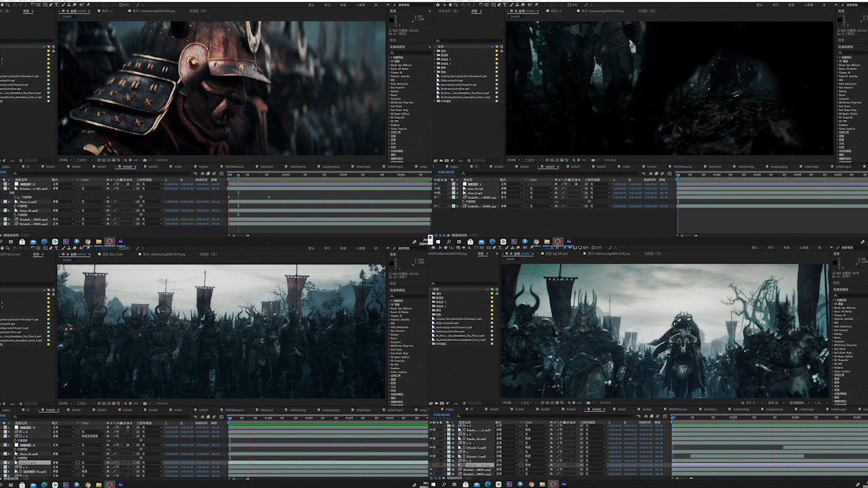Open blend mode dropdown of Smoke_23.mp4 layer
This screenshot has height=488, width=868.
point(507,439)
